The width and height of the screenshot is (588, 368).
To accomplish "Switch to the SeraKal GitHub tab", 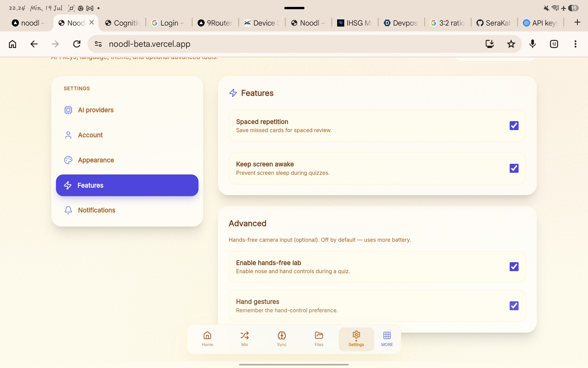I will 494,23.
